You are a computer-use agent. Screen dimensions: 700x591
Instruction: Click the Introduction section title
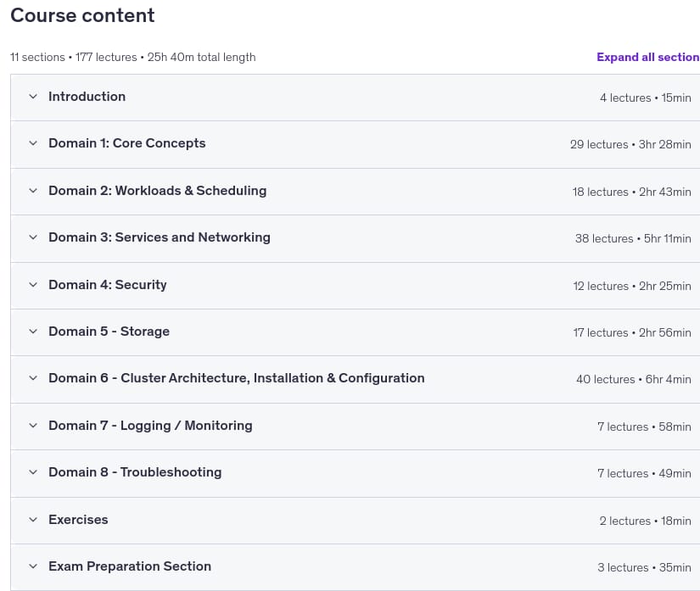pyautogui.click(x=87, y=97)
